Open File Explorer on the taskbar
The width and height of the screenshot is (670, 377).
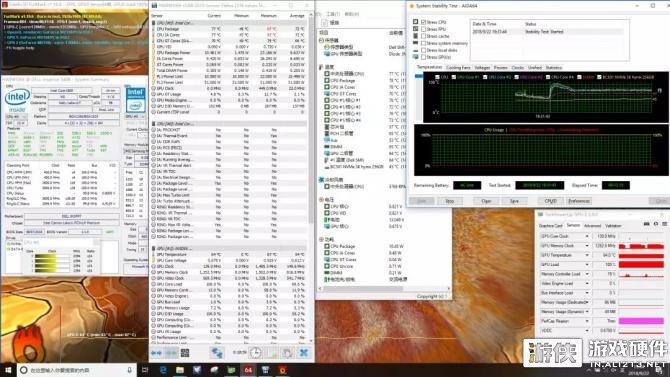[180, 370]
